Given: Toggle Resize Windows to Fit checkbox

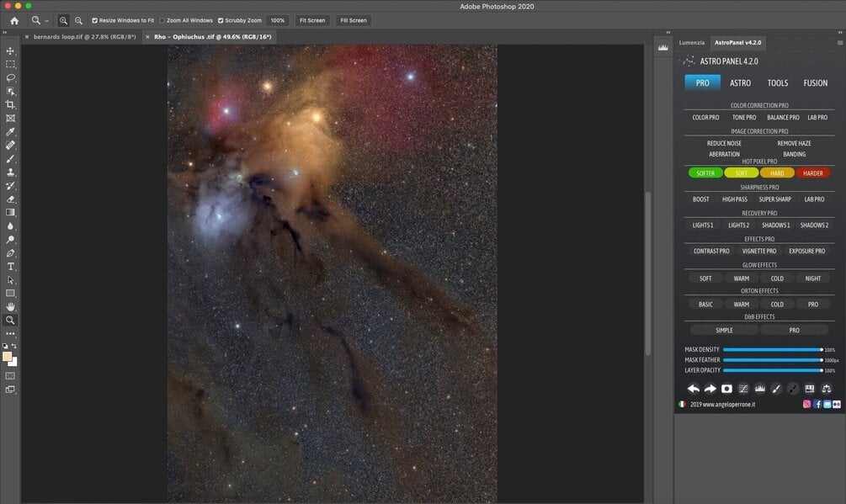Looking at the screenshot, I should (94, 20).
